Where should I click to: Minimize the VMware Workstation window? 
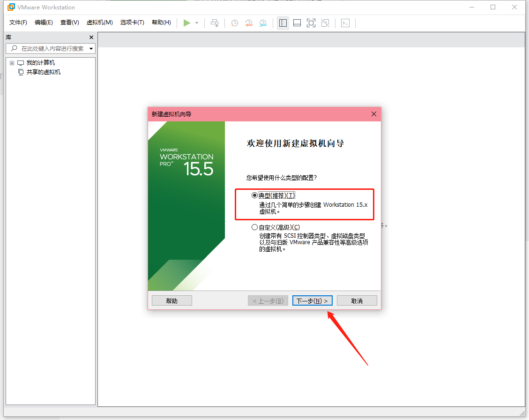pyautogui.click(x=472, y=7)
